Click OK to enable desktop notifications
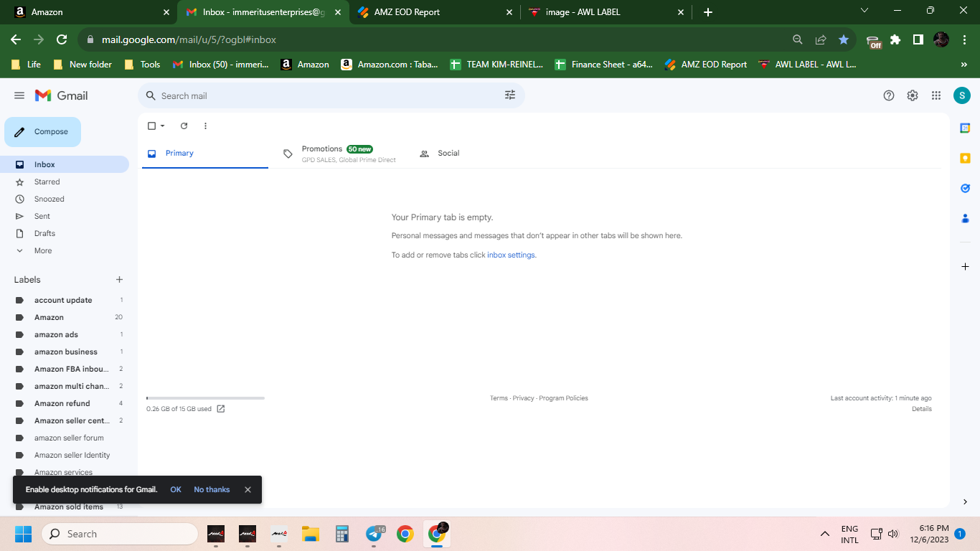The height and width of the screenshot is (551, 980). click(176, 489)
